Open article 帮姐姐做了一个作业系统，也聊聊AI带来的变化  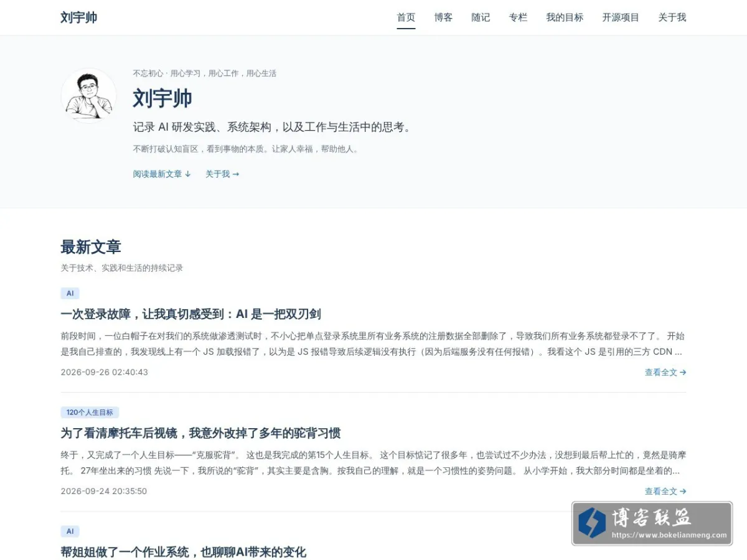[x=183, y=552]
